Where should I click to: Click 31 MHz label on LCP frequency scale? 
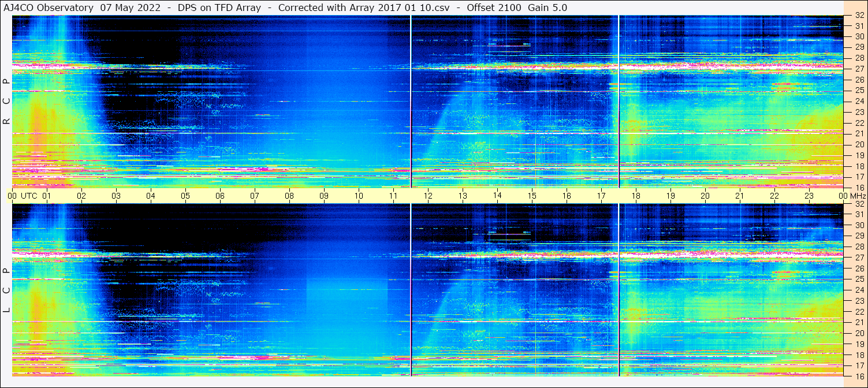coord(859,214)
